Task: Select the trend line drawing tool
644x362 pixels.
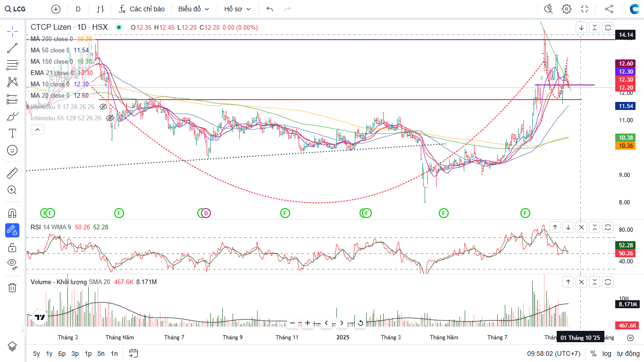Action: (12, 48)
